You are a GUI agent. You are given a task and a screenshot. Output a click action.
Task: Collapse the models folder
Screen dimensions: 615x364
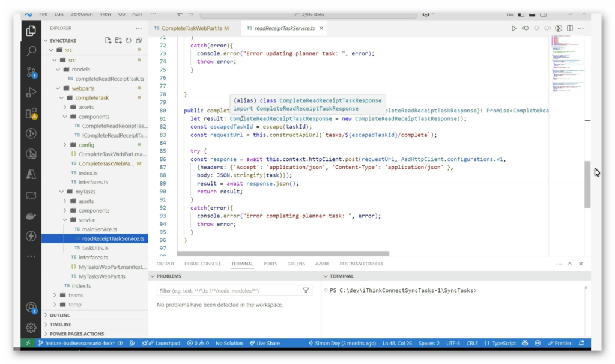point(80,70)
